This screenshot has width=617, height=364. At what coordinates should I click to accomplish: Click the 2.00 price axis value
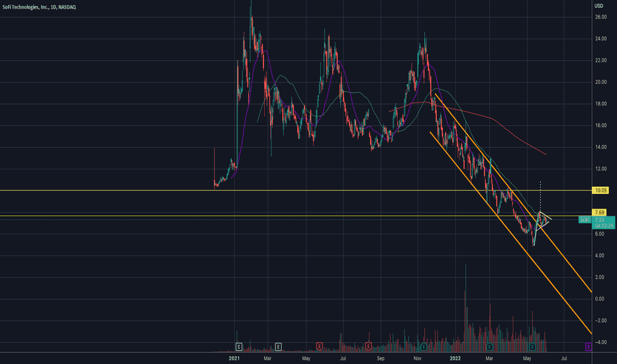coord(599,277)
